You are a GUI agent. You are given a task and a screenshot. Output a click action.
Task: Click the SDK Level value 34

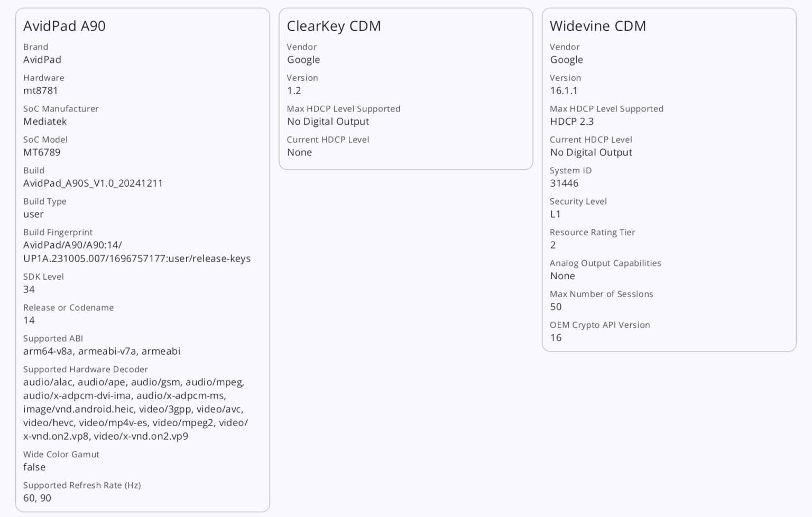(x=29, y=289)
